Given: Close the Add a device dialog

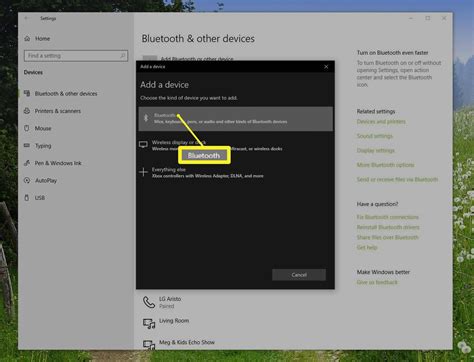Looking at the screenshot, I should coord(326,67).
